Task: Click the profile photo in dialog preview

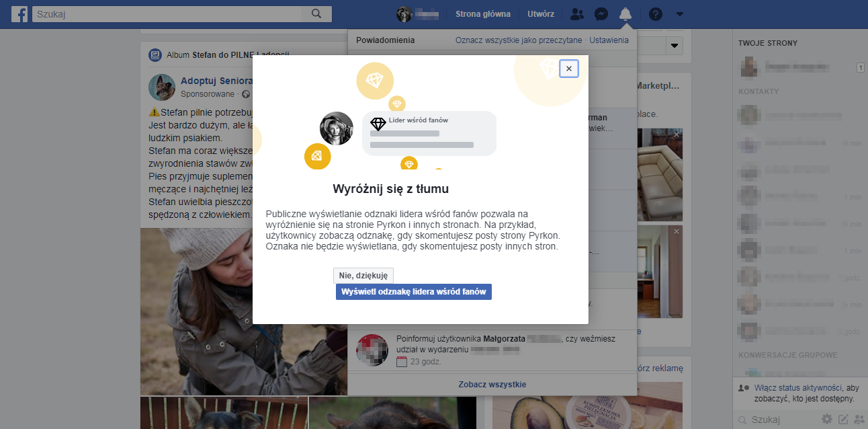Action: point(337,128)
